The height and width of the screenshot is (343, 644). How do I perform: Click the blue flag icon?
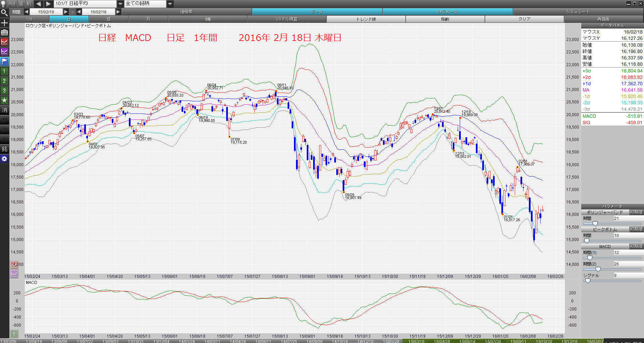[4, 61]
